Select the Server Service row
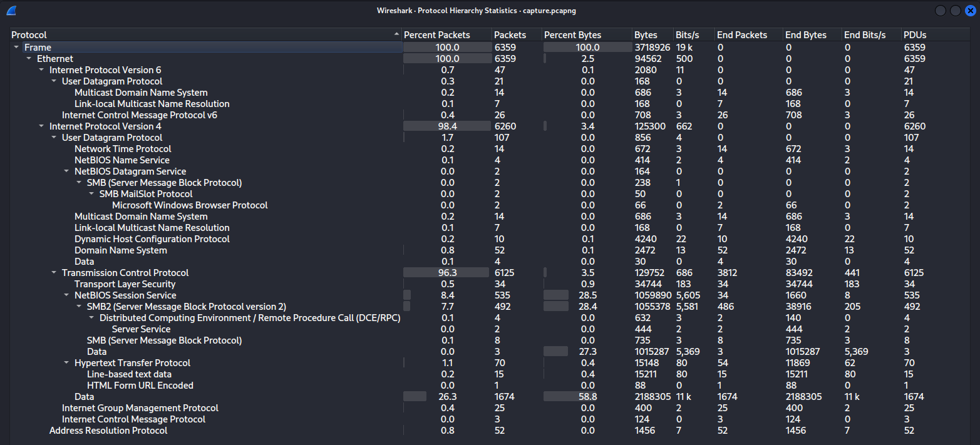 (490, 329)
